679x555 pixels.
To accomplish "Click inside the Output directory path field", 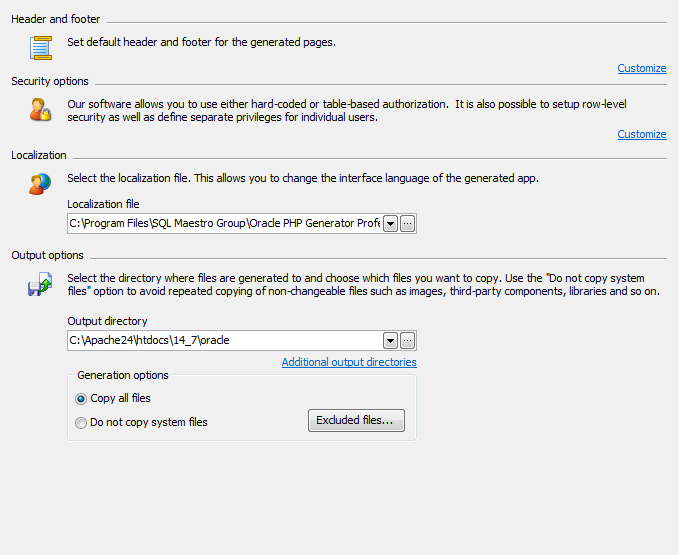I will pyautogui.click(x=224, y=340).
